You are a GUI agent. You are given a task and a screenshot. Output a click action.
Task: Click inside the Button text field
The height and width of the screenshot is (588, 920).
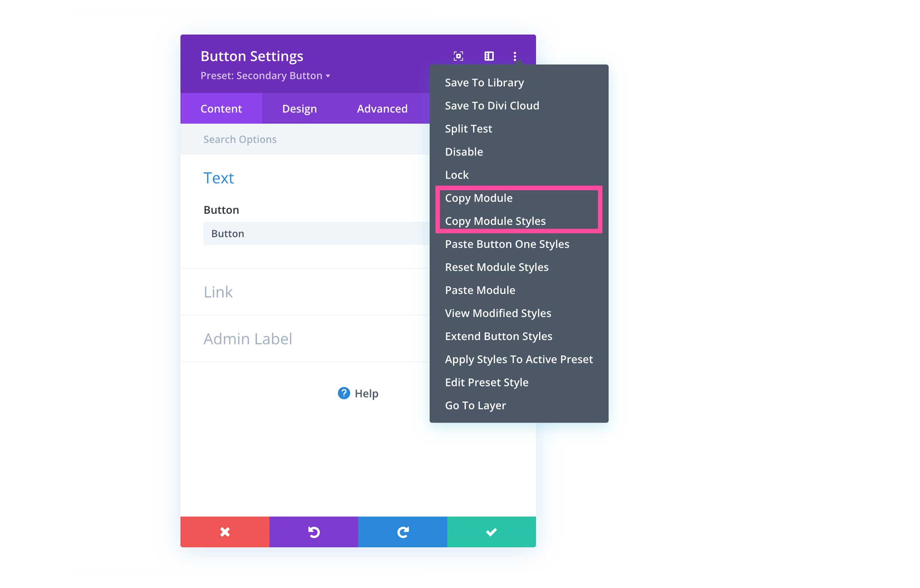click(x=314, y=233)
